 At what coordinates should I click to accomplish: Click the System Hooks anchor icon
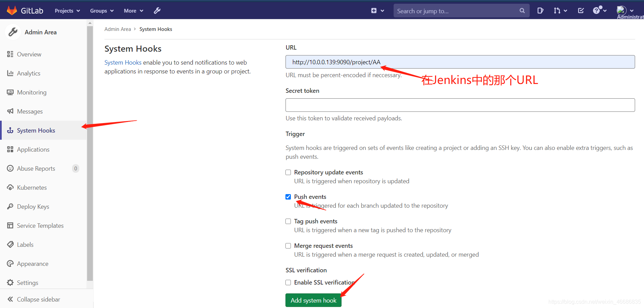click(x=10, y=130)
